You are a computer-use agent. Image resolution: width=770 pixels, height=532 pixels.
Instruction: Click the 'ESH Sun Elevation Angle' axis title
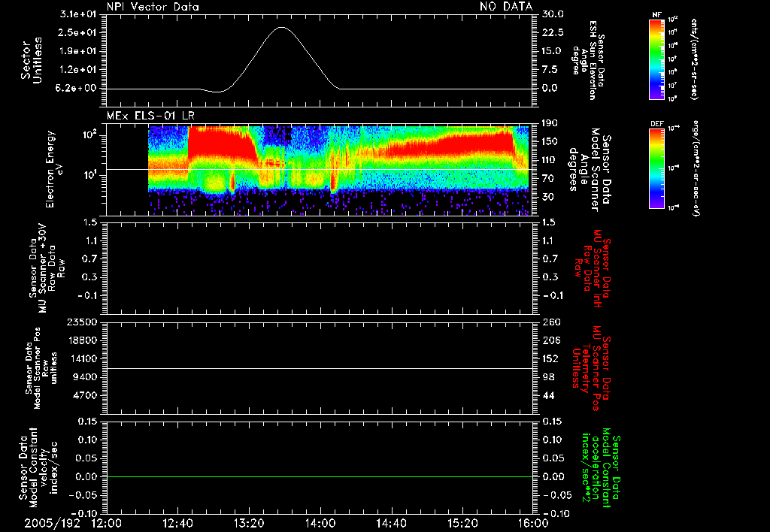click(x=588, y=60)
